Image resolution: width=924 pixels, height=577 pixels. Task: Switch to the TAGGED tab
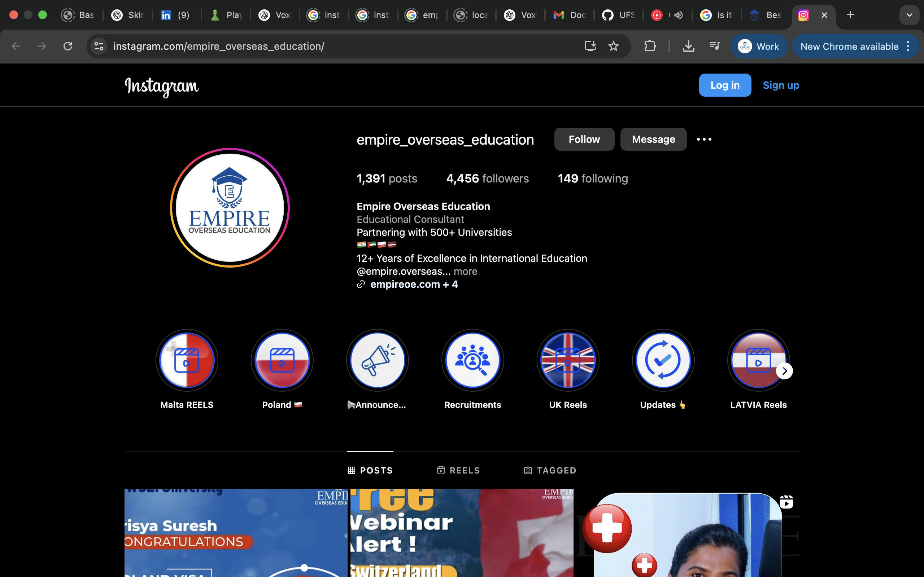tap(550, 471)
